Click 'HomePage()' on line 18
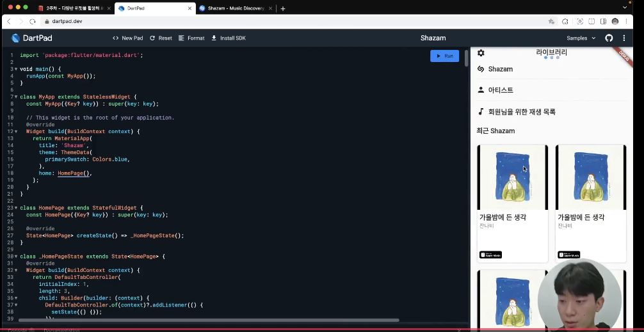The image size is (644, 332). [x=74, y=173]
